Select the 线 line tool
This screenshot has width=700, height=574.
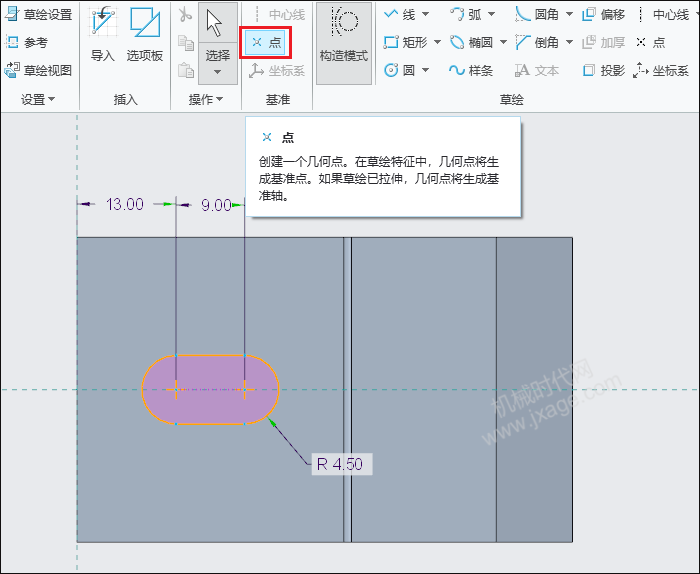pos(400,14)
